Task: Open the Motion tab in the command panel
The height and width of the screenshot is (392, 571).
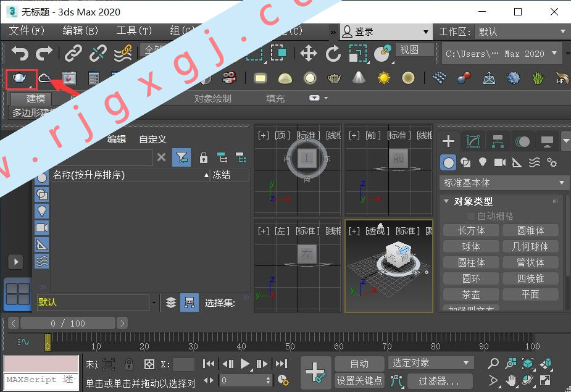Action: click(x=522, y=141)
